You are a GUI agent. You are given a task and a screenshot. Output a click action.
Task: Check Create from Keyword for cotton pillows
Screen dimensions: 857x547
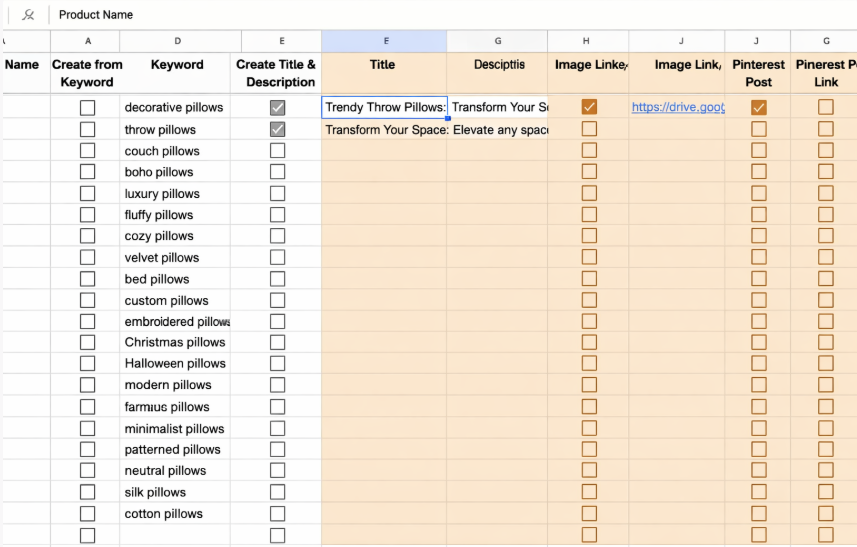click(x=88, y=514)
